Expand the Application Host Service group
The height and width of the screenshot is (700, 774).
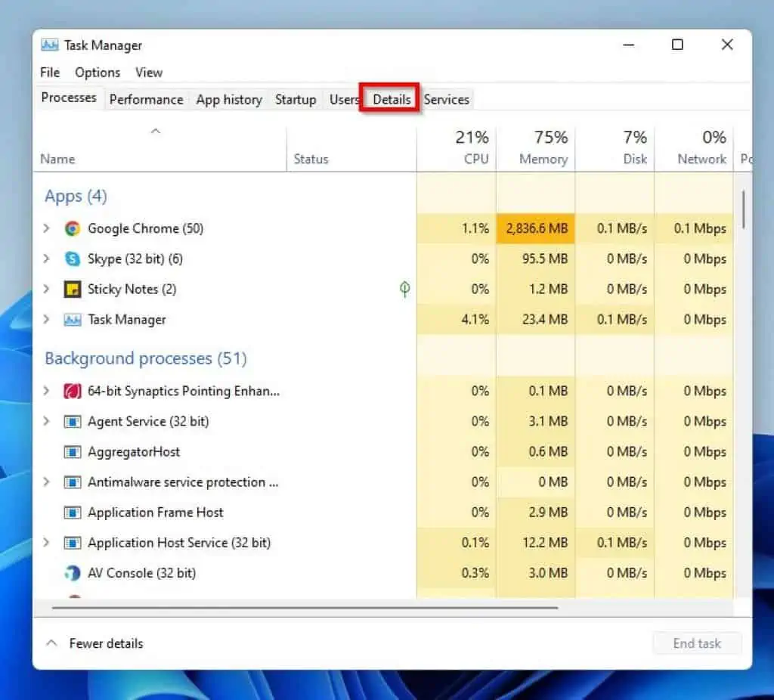46,542
